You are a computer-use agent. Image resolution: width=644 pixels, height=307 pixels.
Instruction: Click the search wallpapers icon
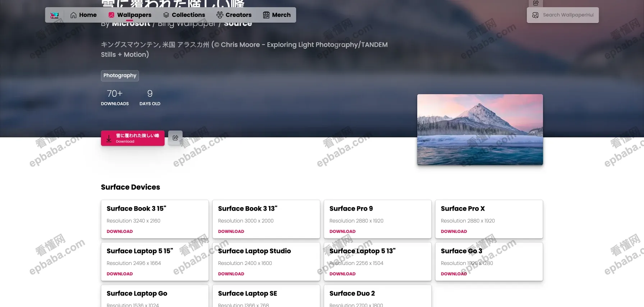[x=535, y=15]
